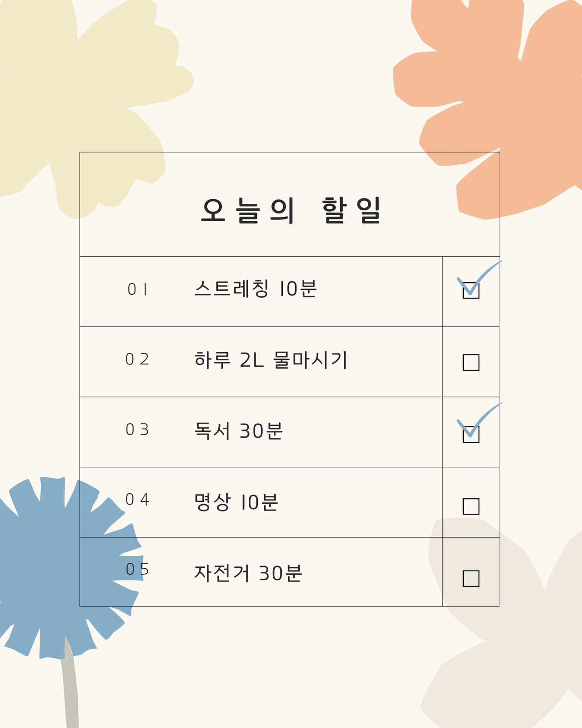582x728 pixels.
Task: Tick the 명상 10분 checkbox
Action: [x=471, y=506]
